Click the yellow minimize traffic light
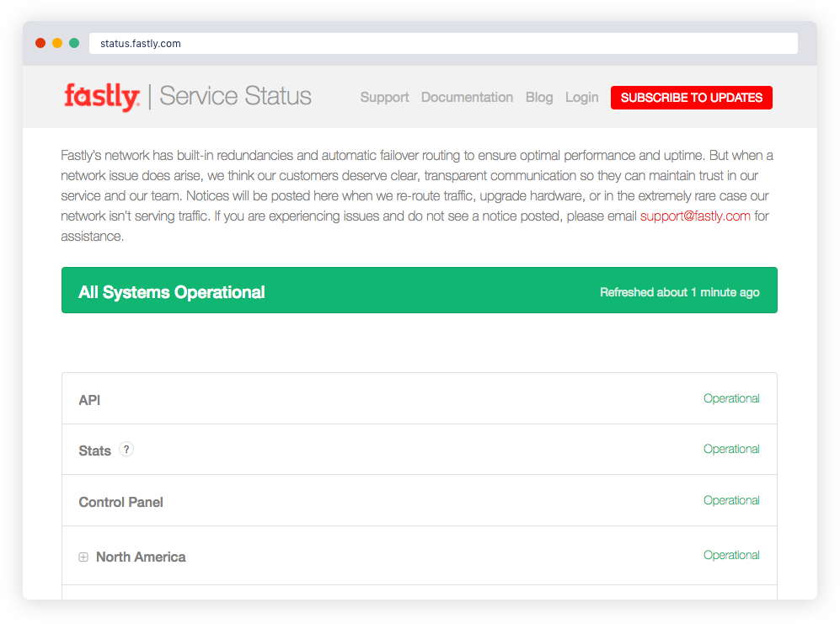840x624 pixels. click(56, 42)
